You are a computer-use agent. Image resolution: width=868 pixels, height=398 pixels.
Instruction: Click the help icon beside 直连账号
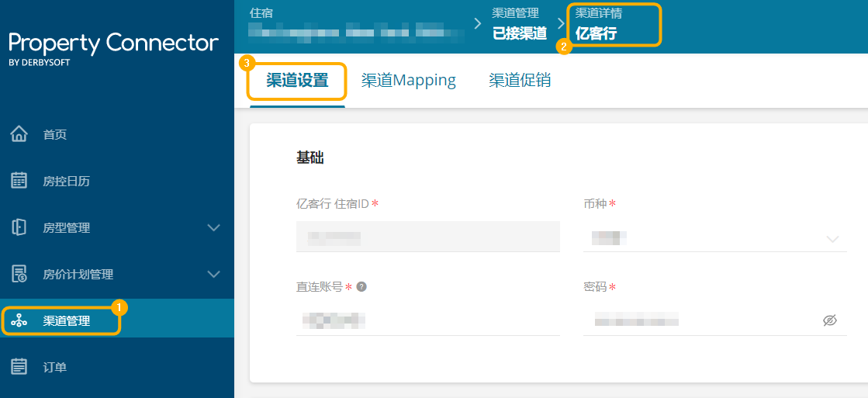(x=361, y=287)
